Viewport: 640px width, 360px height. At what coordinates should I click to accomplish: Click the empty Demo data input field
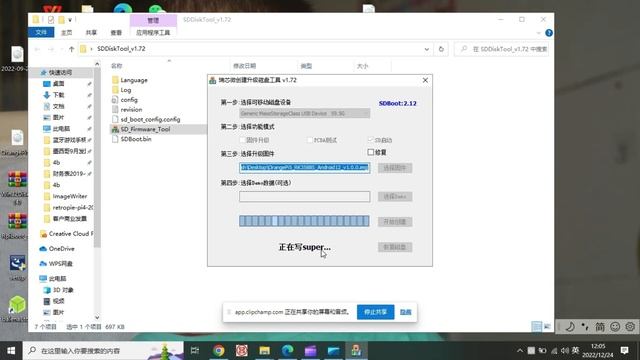304,196
